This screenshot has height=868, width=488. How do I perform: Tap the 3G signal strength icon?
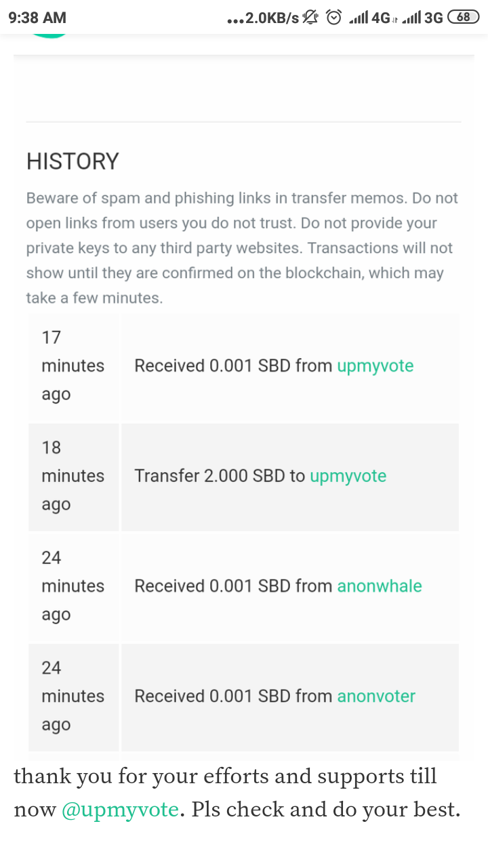coord(422,18)
